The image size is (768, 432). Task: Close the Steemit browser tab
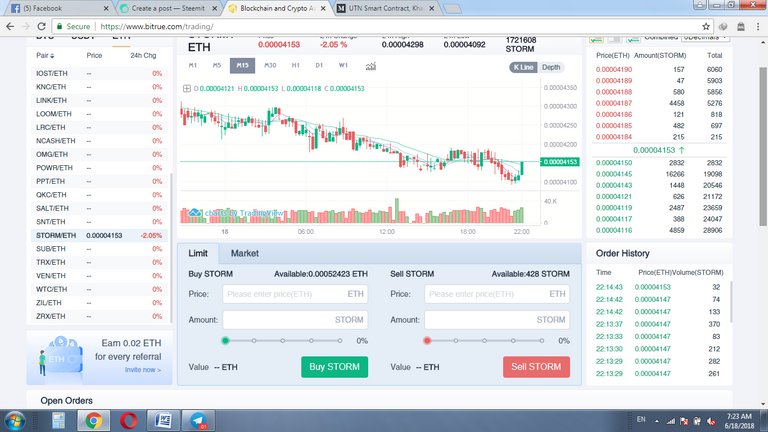point(215,8)
